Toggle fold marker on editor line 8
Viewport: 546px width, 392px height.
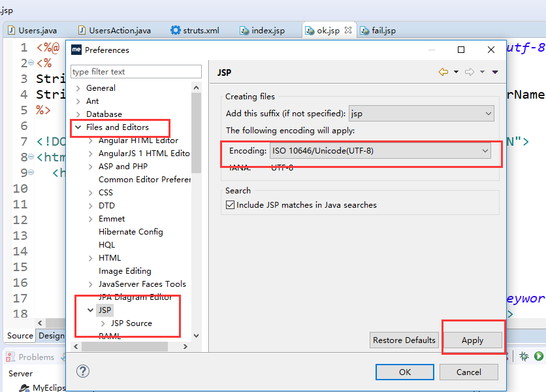(x=31, y=157)
